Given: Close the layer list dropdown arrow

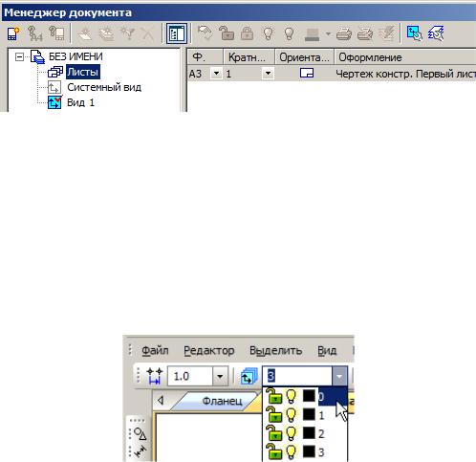Looking at the screenshot, I should coord(339,376).
